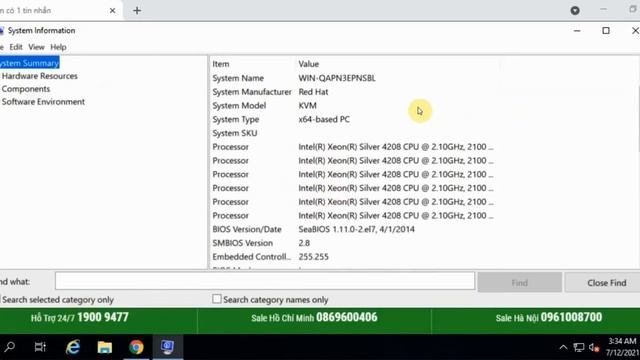
Task: Open the Help menu
Action: [58, 47]
